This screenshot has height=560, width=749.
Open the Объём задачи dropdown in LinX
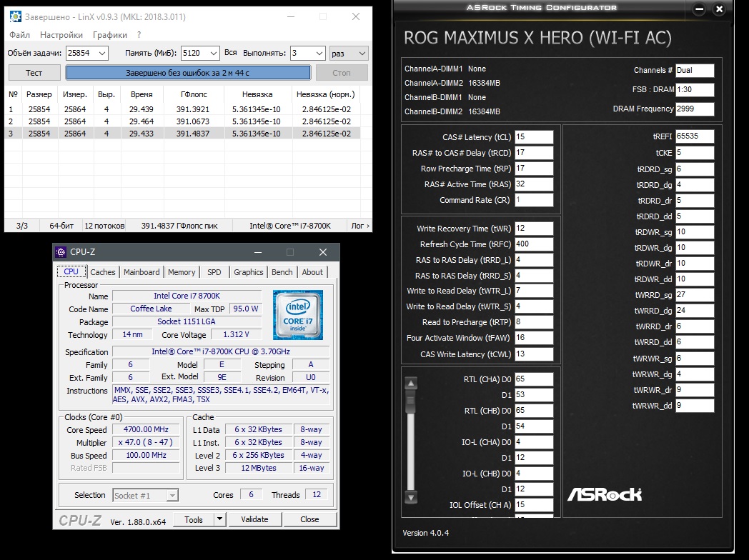tap(101, 53)
